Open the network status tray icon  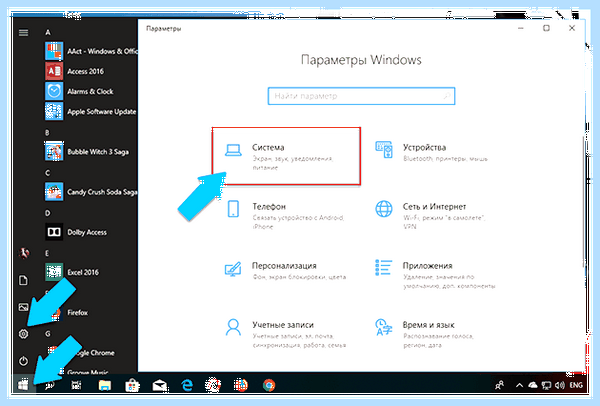tap(546, 385)
